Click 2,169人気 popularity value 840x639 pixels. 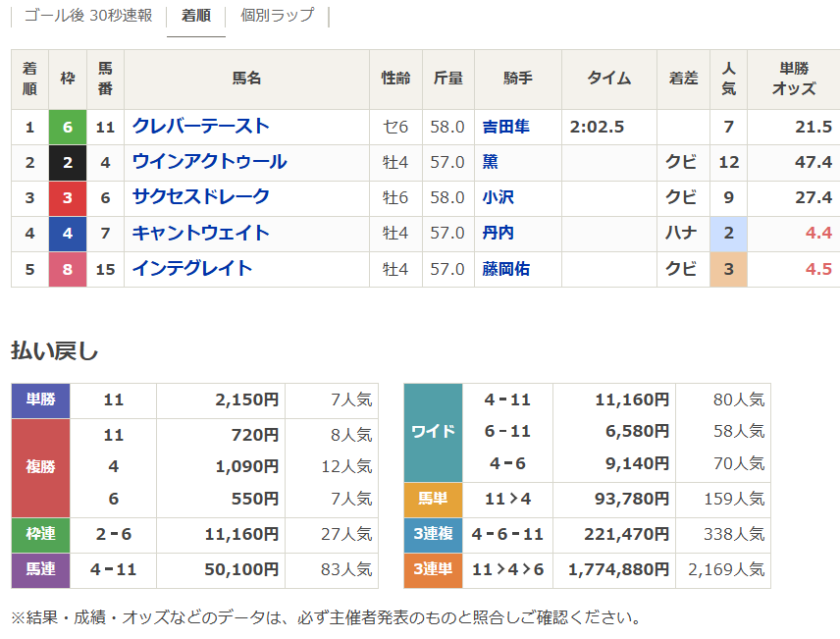(x=726, y=570)
